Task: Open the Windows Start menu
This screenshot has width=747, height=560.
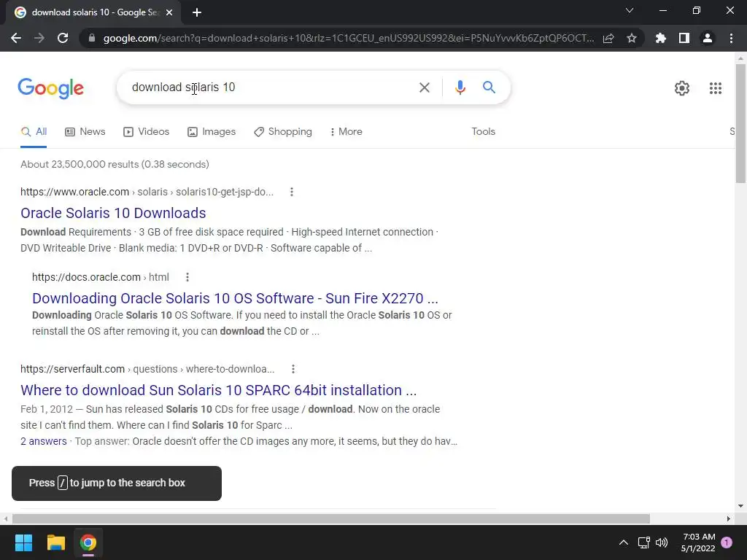Action: point(24,542)
